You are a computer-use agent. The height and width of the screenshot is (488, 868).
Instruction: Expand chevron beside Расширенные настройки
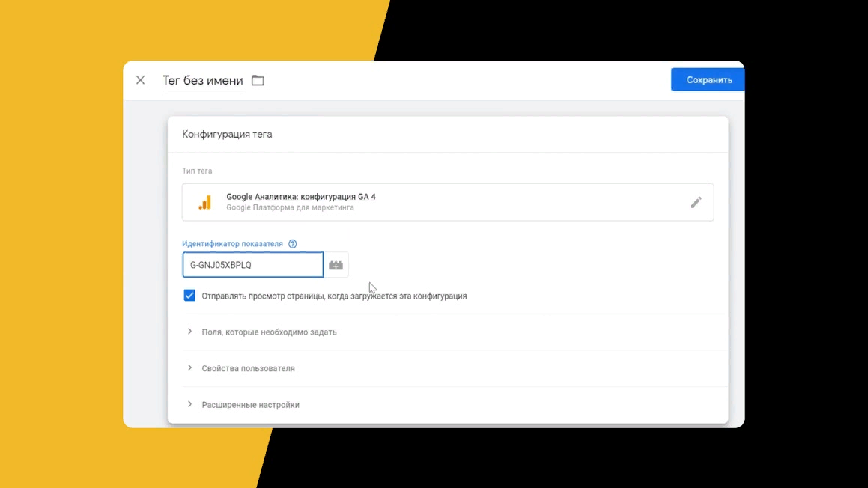190,404
